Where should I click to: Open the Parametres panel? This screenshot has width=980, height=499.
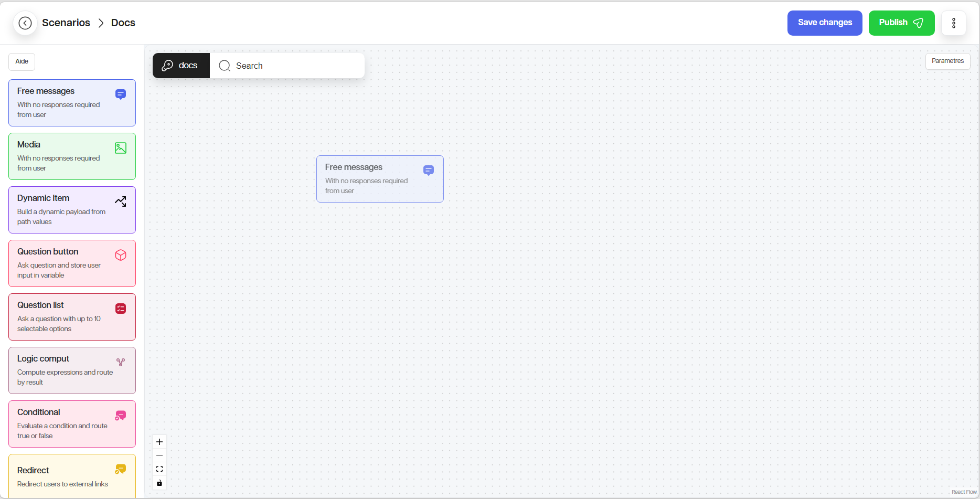[x=947, y=61]
